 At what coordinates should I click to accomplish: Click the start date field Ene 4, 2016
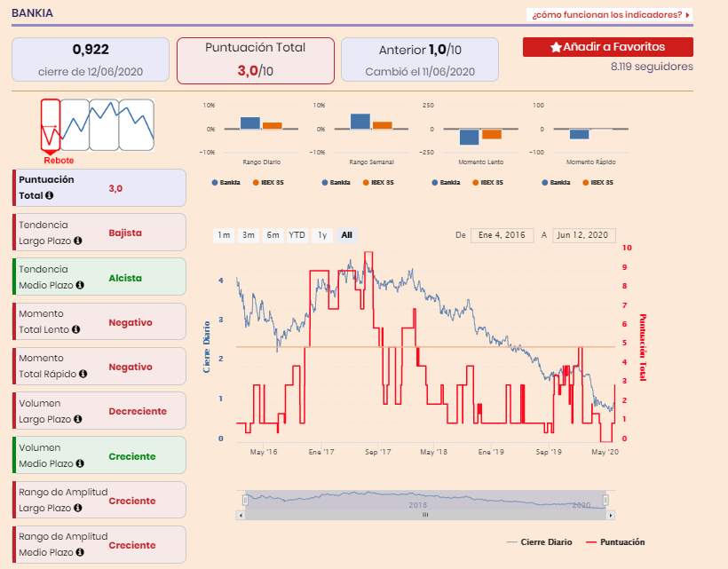tap(502, 235)
